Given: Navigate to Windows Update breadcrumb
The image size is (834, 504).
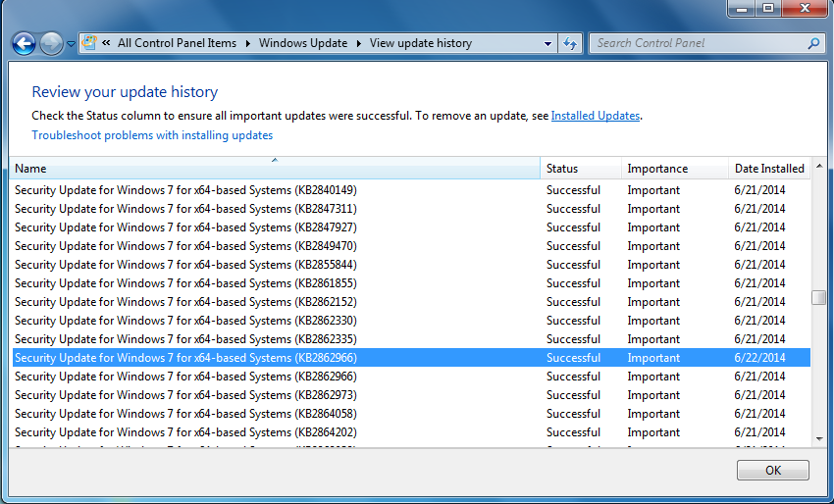Looking at the screenshot, I should pos(302,43).
